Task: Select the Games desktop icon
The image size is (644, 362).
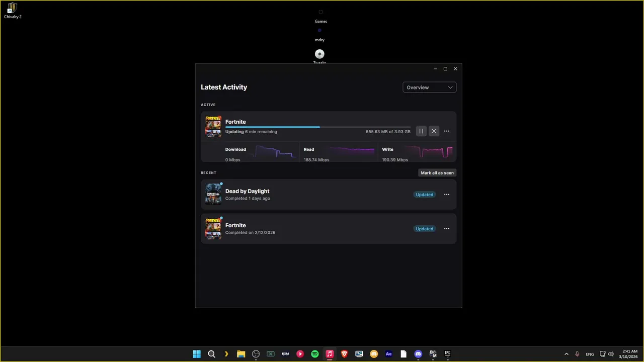Action: click(321, 16)
